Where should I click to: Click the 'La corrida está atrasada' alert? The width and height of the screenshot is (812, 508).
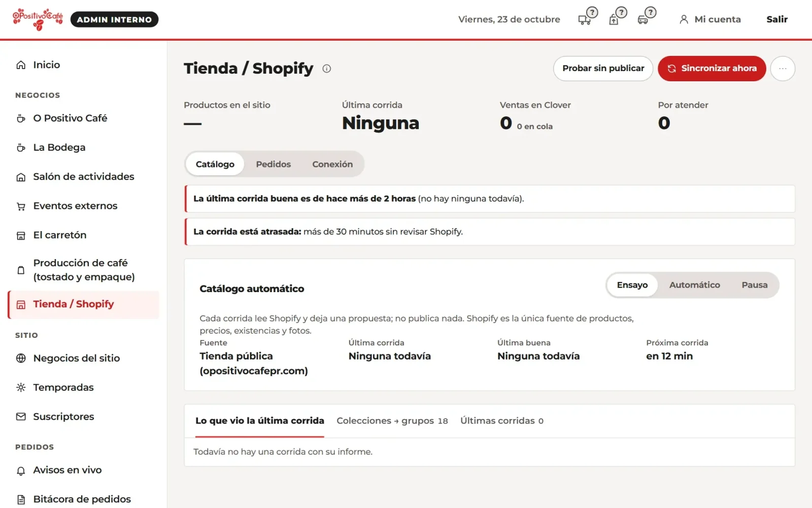pos(490,232)
